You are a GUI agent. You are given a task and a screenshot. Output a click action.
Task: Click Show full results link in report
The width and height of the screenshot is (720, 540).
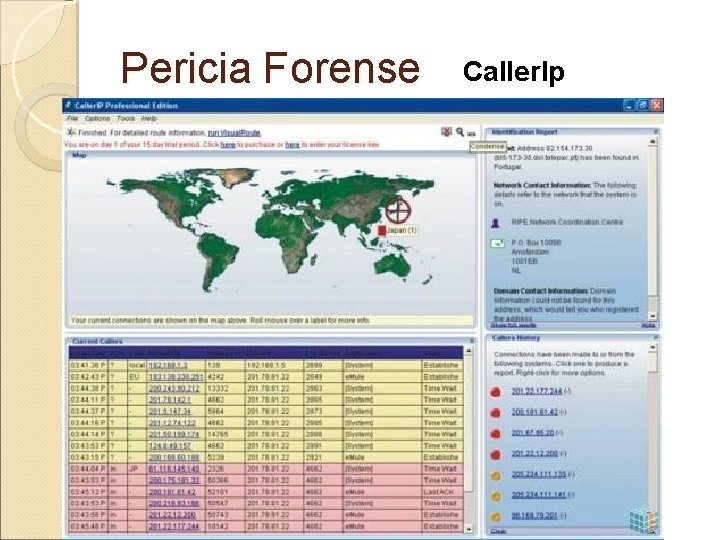click(513, 325)
